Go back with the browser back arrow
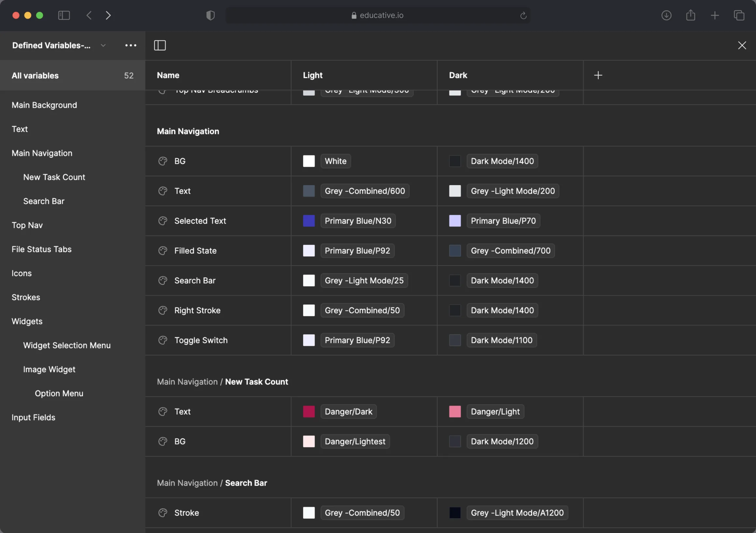Screen dimensions: 756x533 tap(89, 15)
